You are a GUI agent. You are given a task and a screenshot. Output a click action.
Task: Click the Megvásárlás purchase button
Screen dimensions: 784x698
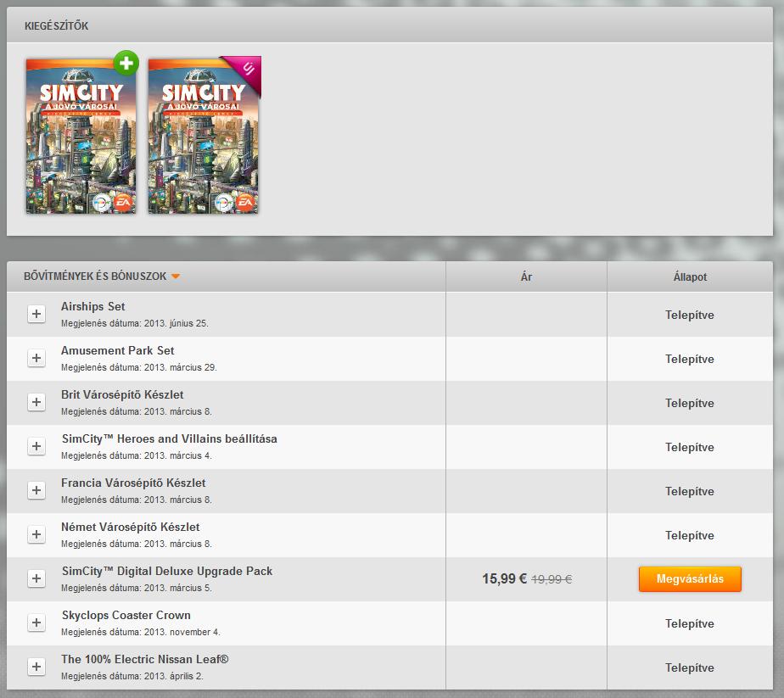pyautogui.click(x=690, y=578)
